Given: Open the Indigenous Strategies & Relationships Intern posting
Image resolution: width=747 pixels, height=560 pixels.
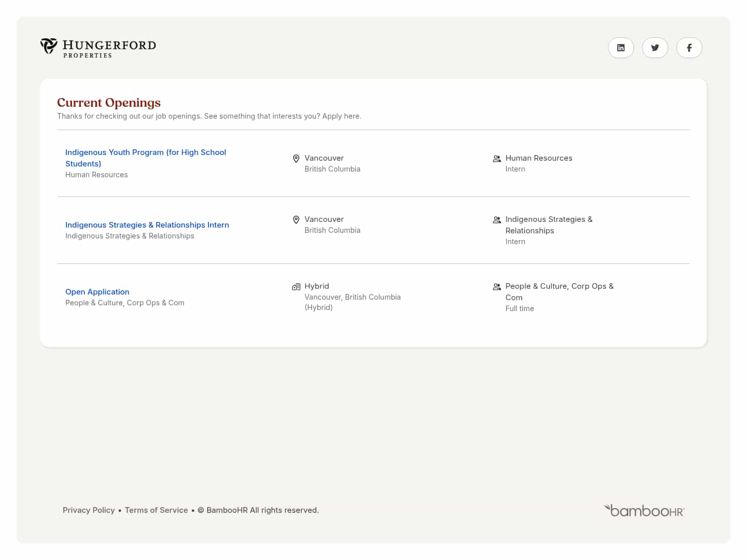Looking at the screenshot, I should [x=147, y=225].
